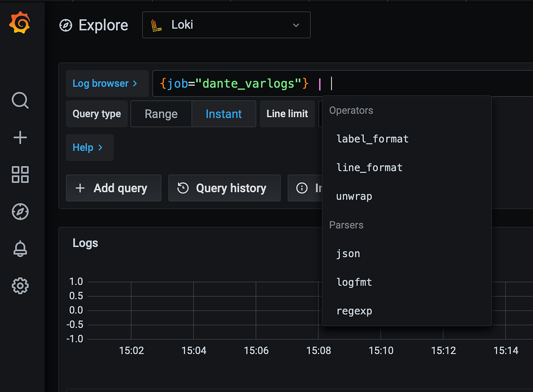Open the Configuration gear icon

click(x=20, y=285)
